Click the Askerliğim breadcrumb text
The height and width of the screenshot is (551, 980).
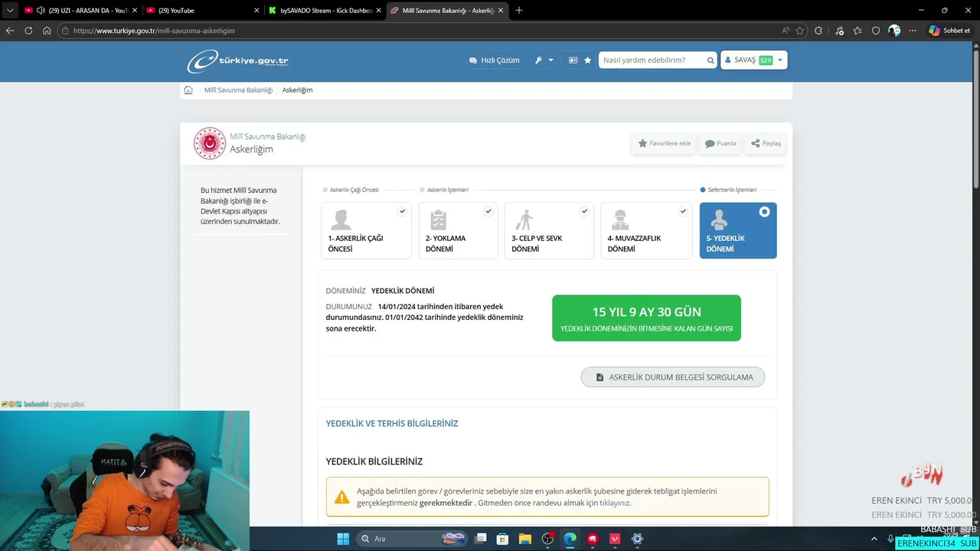tap(297, 90)
